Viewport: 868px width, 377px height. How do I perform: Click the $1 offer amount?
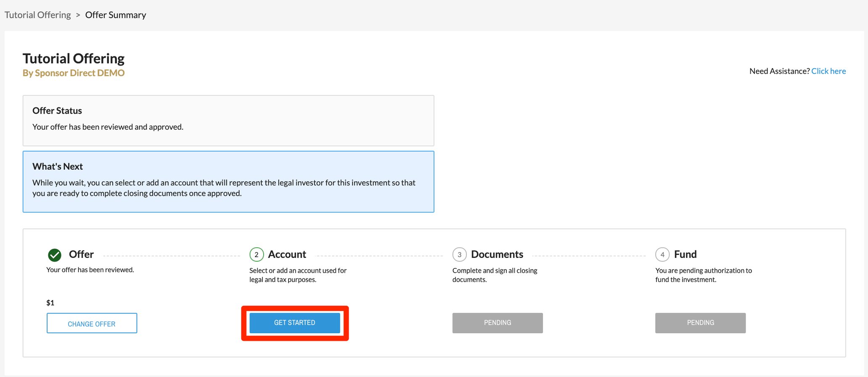coord(50,303)
